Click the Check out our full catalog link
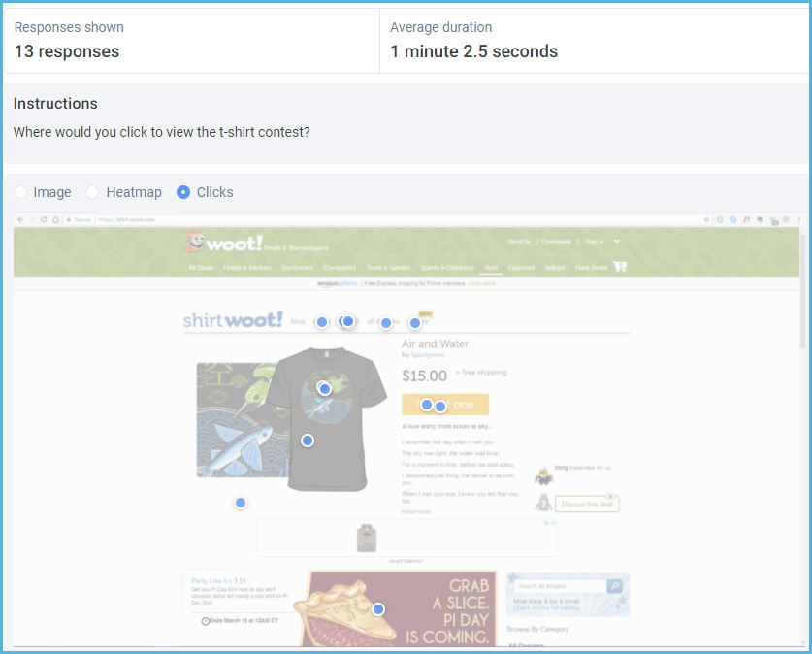The height and width of the screenshot is (654, 812). [546, 608]
